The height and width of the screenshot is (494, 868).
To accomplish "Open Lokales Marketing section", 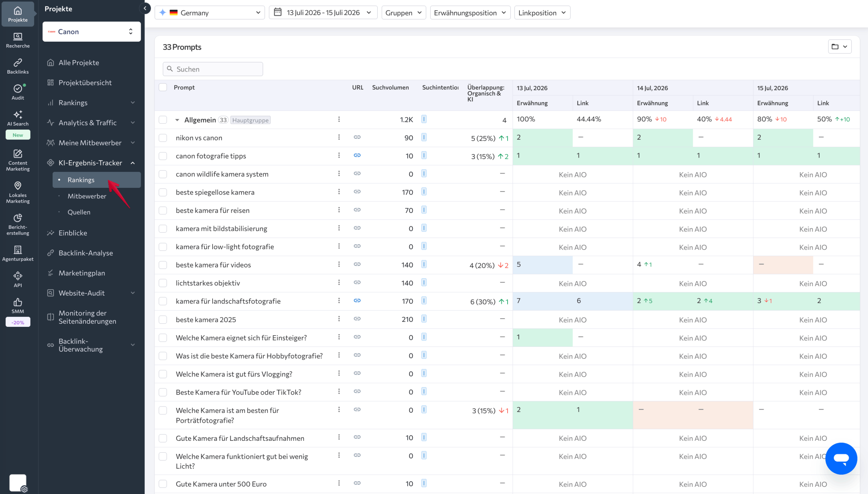I will click(18, 192).
